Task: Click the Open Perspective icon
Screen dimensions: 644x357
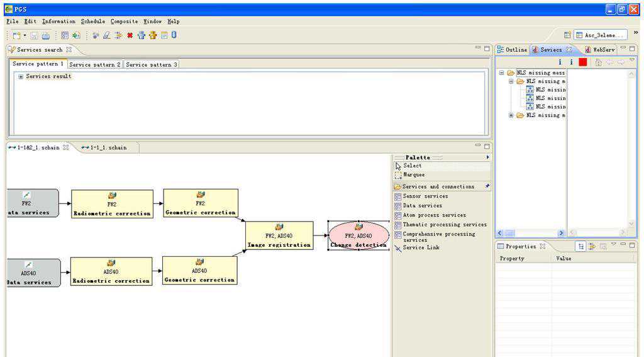Action: (567, 35)
